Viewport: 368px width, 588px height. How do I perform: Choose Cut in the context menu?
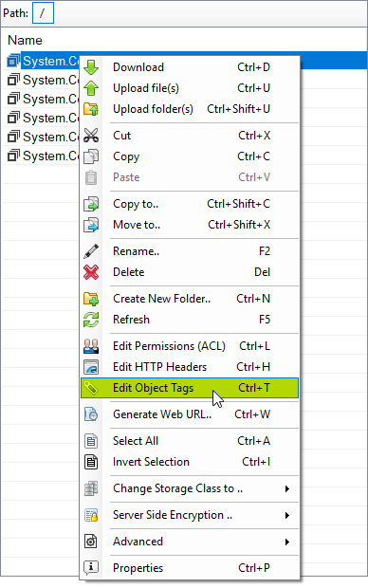tap(190, 136)
